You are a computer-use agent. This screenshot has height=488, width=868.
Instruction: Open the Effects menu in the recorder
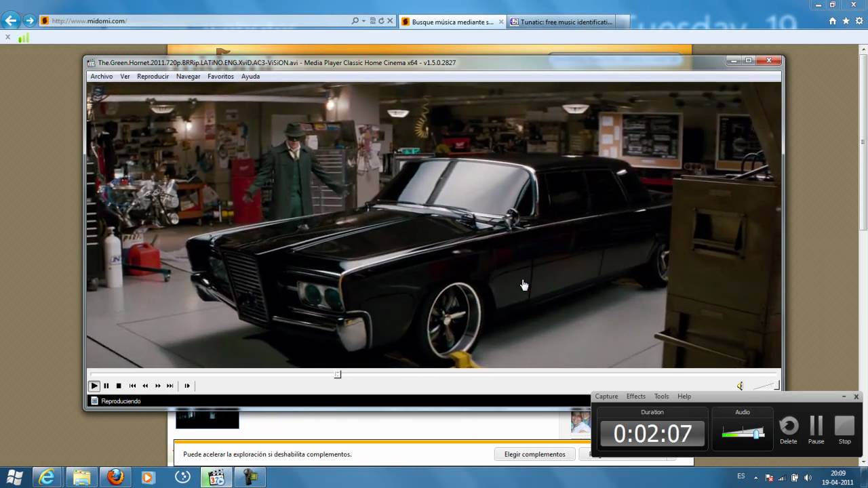[x=636, y=396]
